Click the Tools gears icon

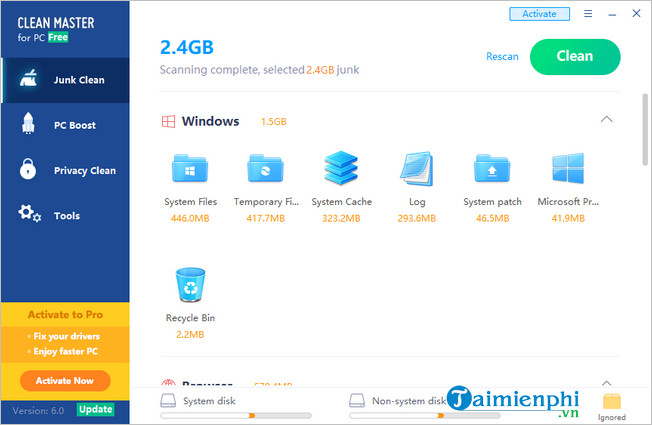30,213
